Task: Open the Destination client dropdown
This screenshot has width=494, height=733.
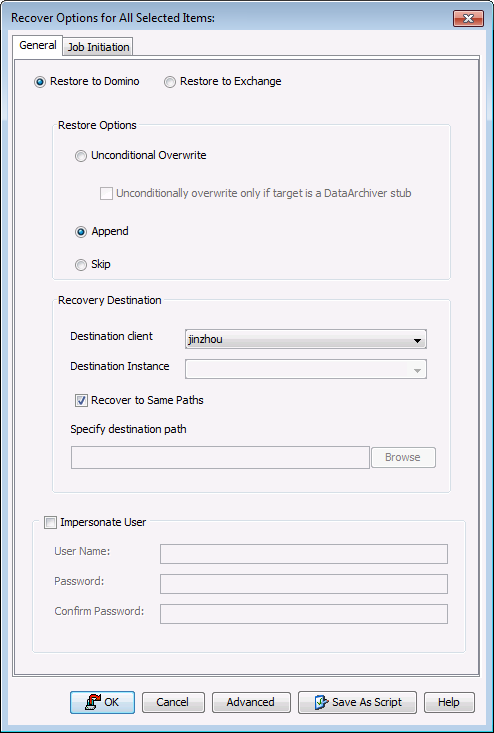Action: click(x=306, y=339)
